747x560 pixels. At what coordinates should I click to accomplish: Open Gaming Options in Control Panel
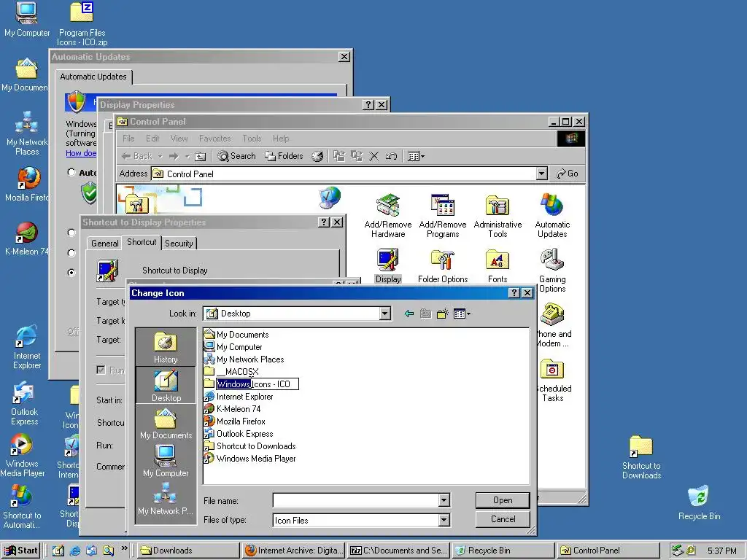(x=552, y=270)
